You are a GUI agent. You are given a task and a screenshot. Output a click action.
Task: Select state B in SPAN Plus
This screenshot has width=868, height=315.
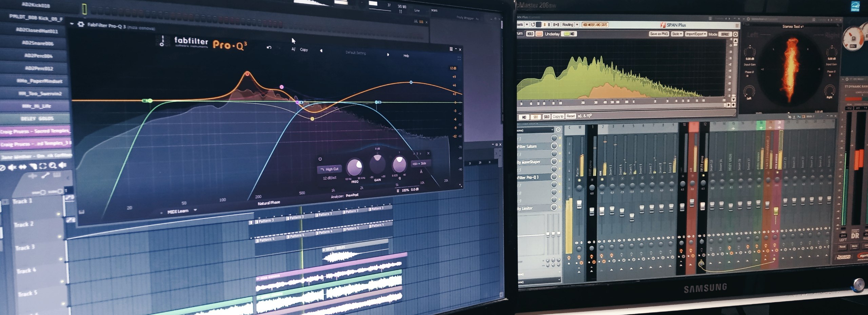(x=549, y=24)
